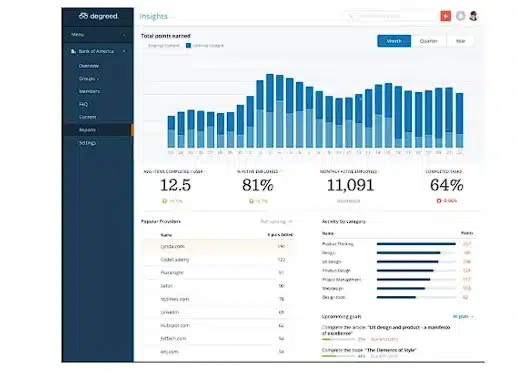This screenshot has height=375, width=521.
Task: Open the All goals link
Action: tap(463, 316)
